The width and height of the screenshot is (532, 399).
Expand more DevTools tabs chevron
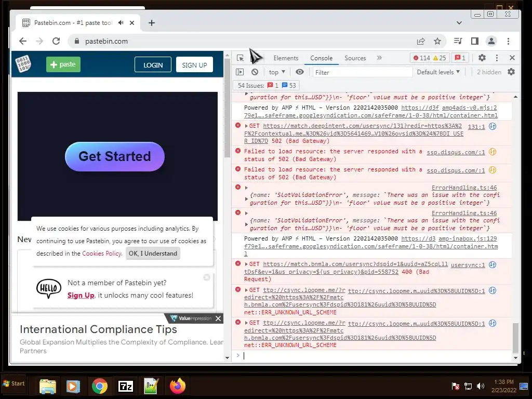pos(379,58)
